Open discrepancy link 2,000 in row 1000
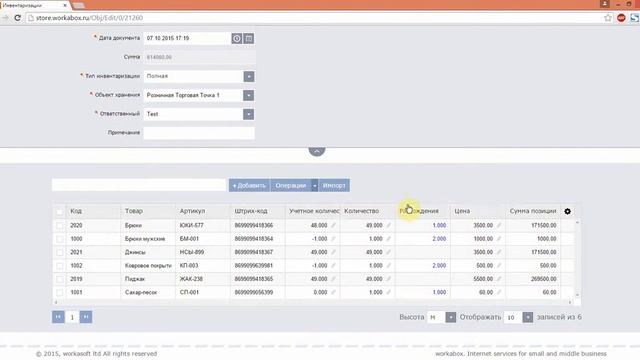The image size is (640, 360). [439, 239]
